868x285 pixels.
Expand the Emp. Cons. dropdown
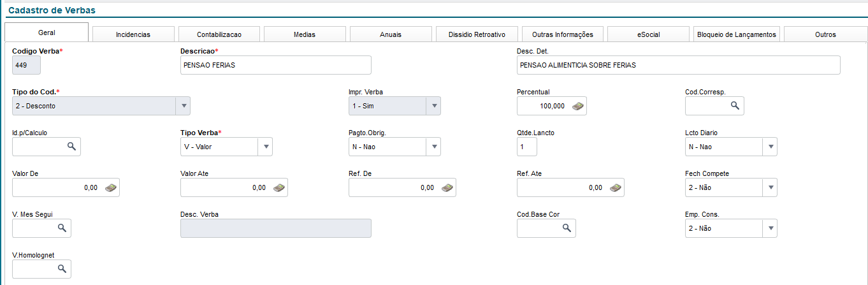(x=731, y=228)
